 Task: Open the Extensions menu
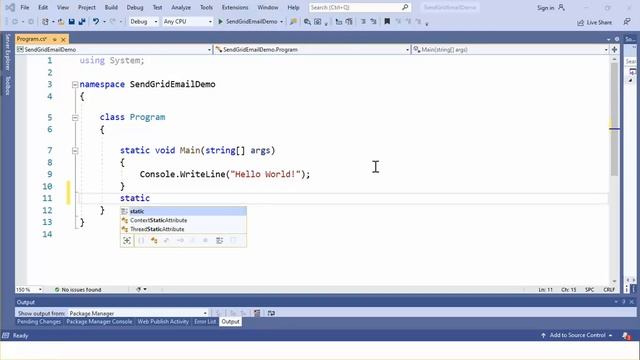tap(235, 7)
